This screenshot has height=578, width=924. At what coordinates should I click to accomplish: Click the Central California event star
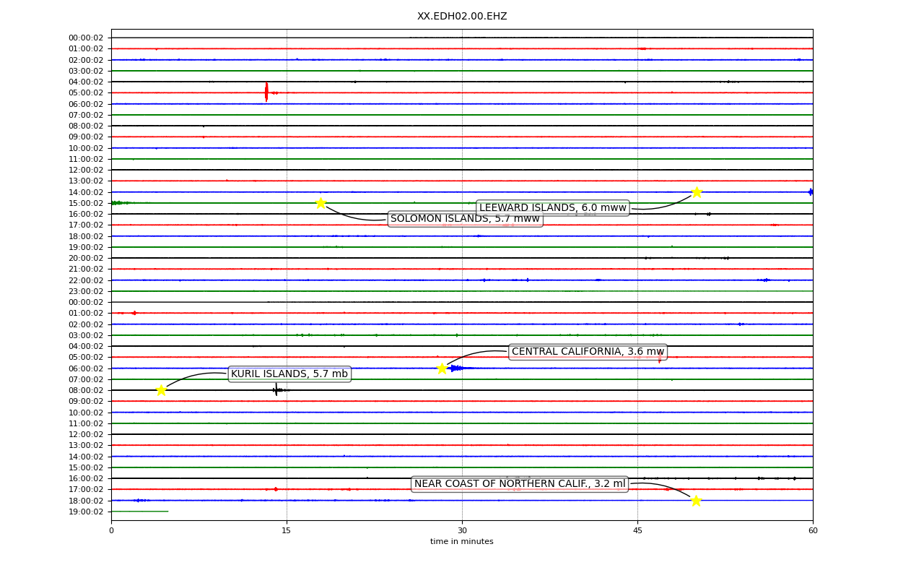pos(442,368)
